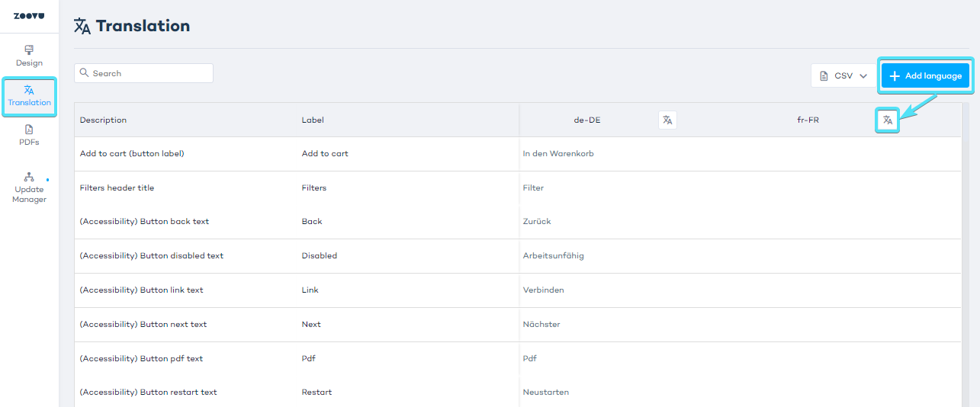This screenshot has width=980, height=407.
Task: Click the Label column header
Action: point(313,120)
